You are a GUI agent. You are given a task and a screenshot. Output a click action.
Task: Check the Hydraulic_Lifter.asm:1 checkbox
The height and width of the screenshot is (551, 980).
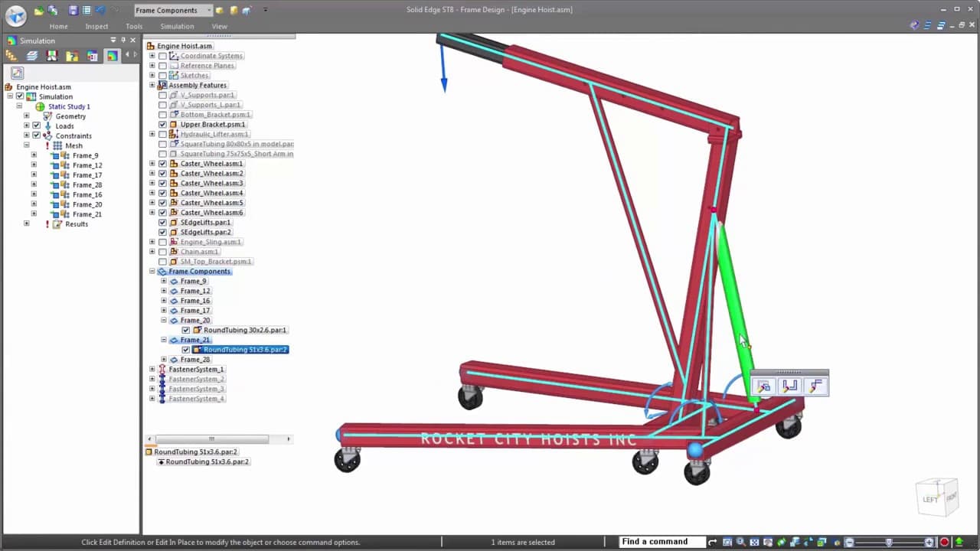pyautogui.click(x=162, y=135)
